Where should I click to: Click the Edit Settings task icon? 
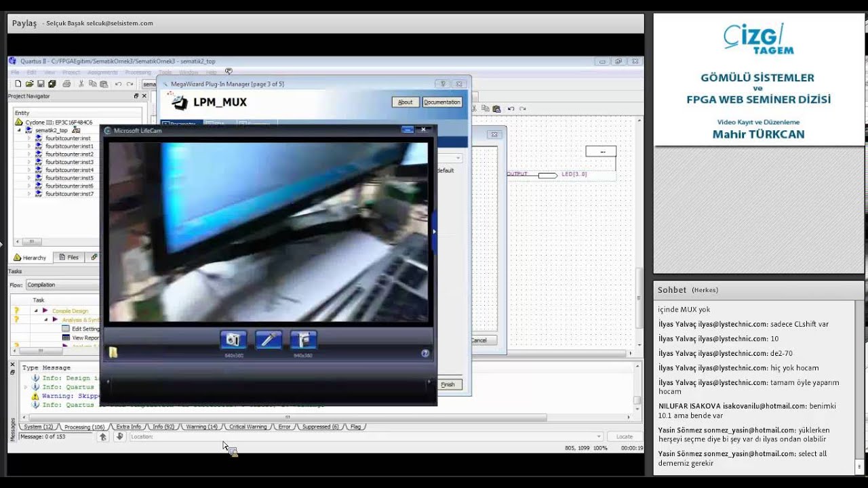[x=66, y=329]
